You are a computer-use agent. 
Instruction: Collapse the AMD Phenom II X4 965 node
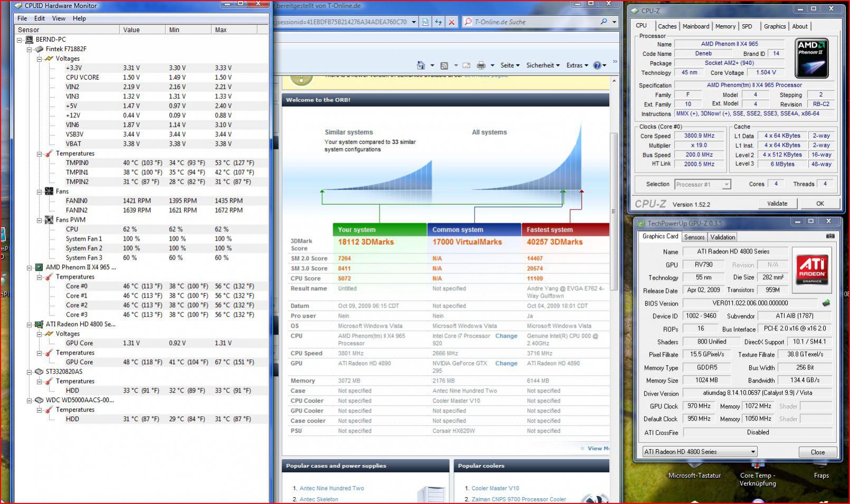(x=30, y=268)
